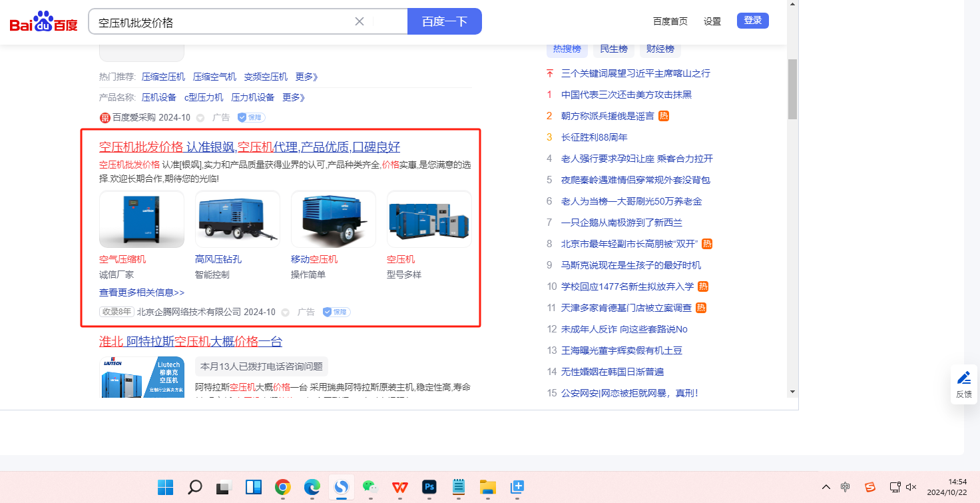Image resolution: width=980 pixels, height=503 pixels.
Task: Click the 中 input method indicator
Action: pos(845,487)
